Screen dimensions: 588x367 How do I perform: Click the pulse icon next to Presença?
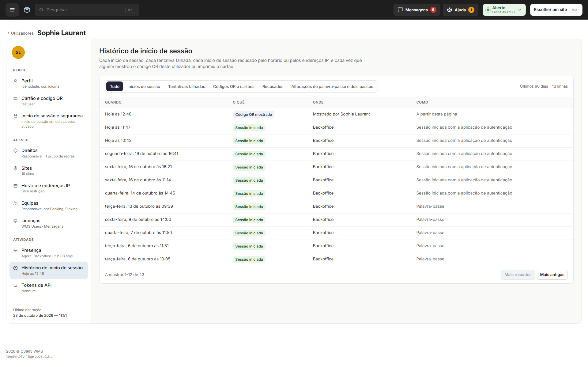click(15, 251)
